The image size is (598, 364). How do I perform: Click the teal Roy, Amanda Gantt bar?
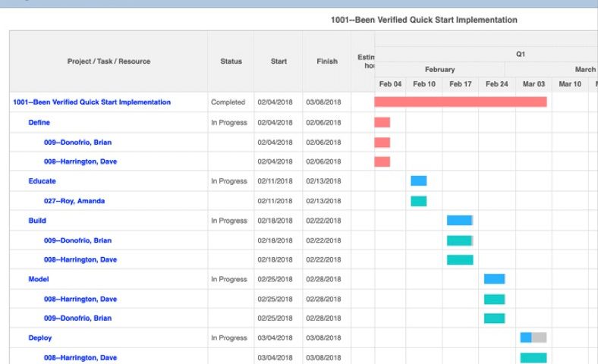[x=419, y=201]
